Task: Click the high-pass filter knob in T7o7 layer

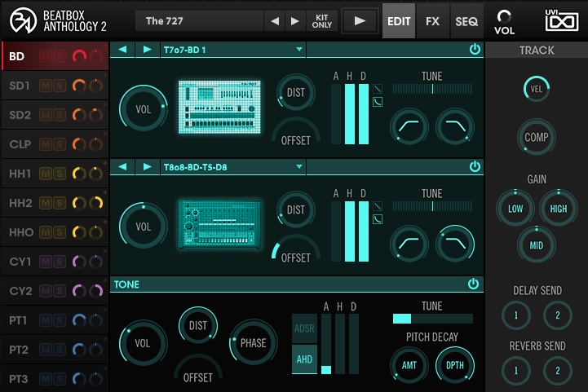Action: point(409,126)
